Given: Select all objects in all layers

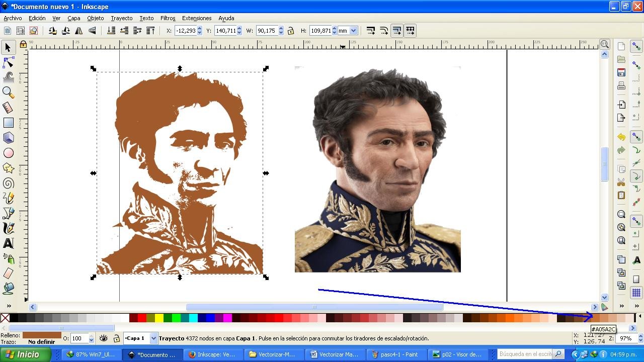Looking at the screenshot, I should pos(21,31).
